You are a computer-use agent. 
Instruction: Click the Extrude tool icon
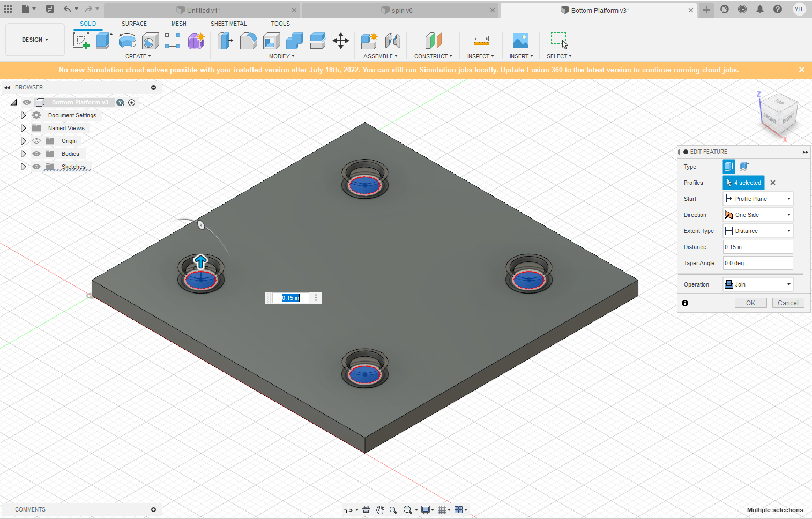pos(104,41)
